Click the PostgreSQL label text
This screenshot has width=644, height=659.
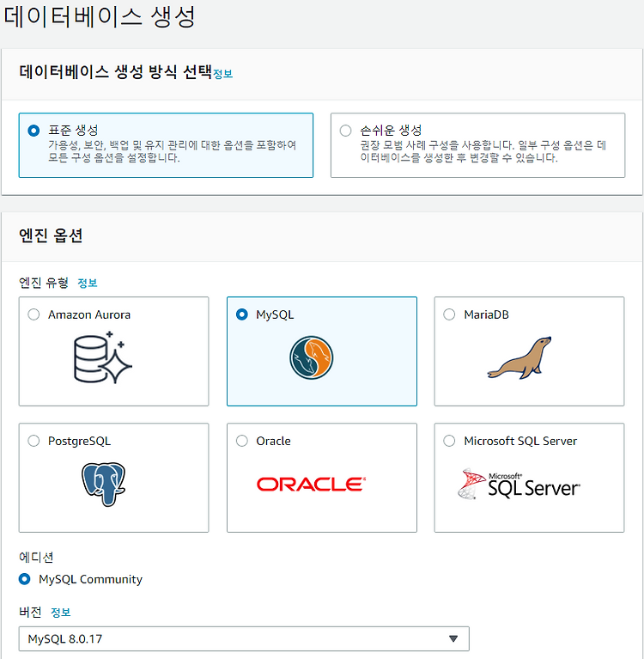(79, 441)
